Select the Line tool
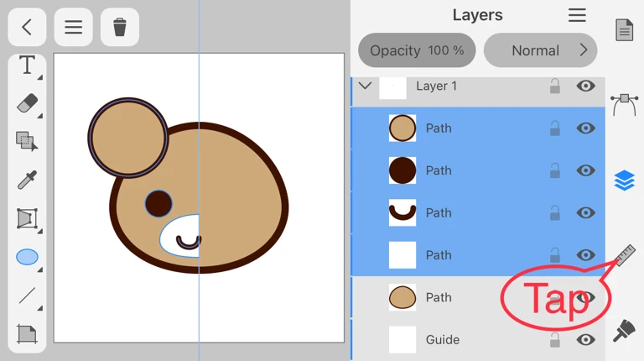This screenshot has height=361, width=644. pyautogui.click(x=27, y=296)
